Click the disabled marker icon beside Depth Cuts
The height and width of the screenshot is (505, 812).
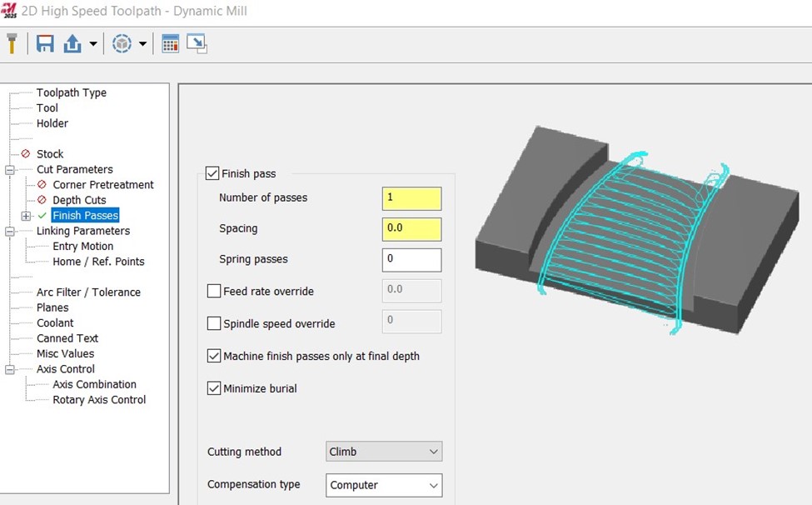pos(42,200)
